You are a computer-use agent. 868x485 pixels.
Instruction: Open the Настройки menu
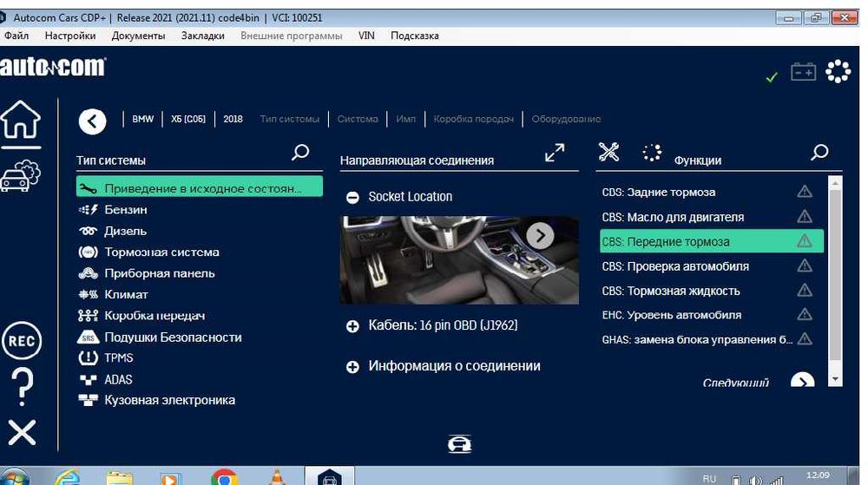click(x=70, y=36)
